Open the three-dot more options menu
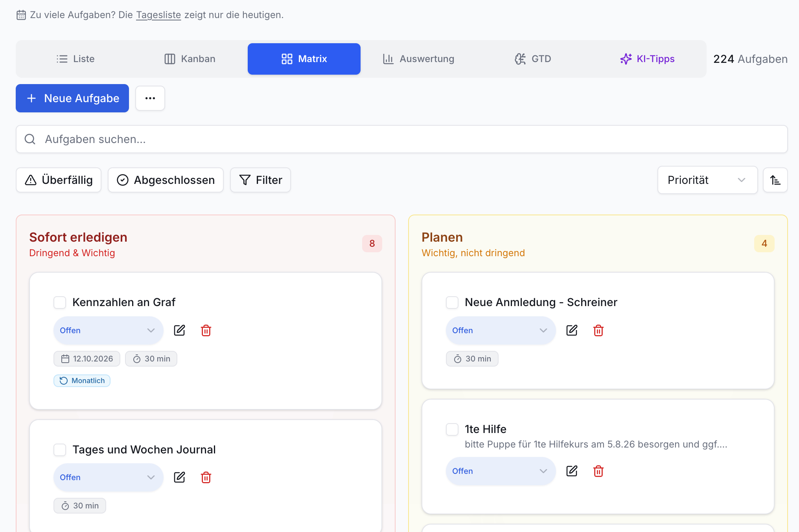The image size is (799, 532). [x=150, y=98]
